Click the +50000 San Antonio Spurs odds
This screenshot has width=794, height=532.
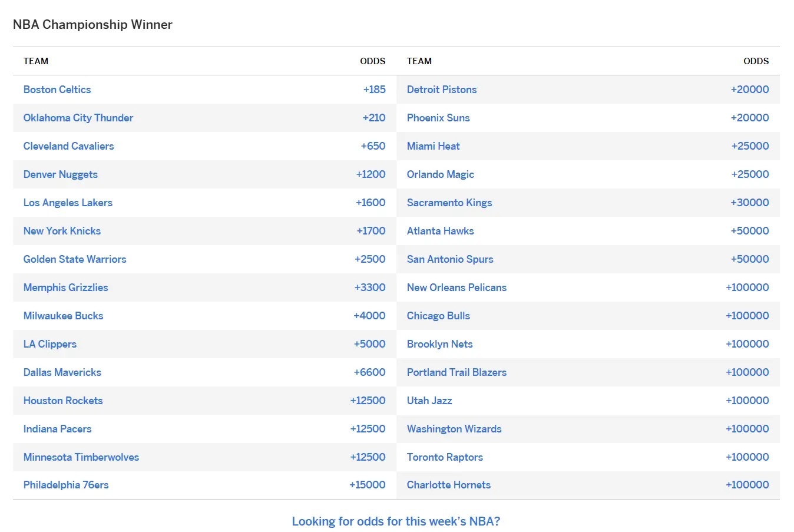[750, 259]
